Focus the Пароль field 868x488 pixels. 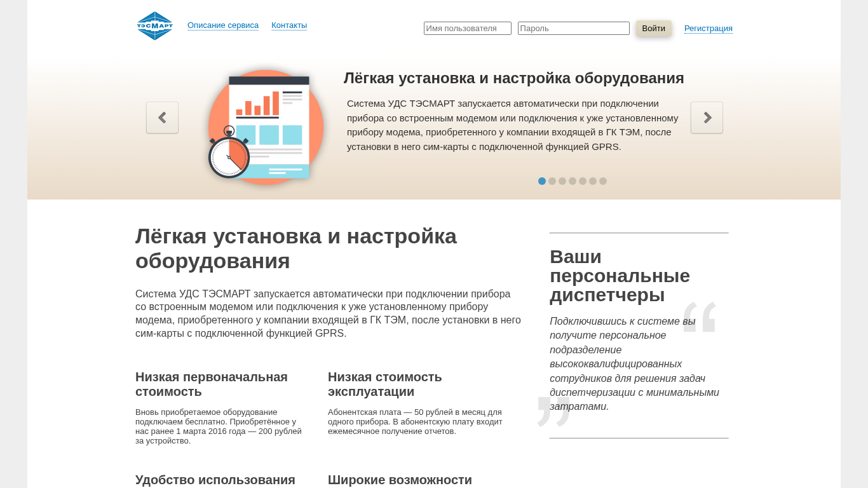coord(574,29)
